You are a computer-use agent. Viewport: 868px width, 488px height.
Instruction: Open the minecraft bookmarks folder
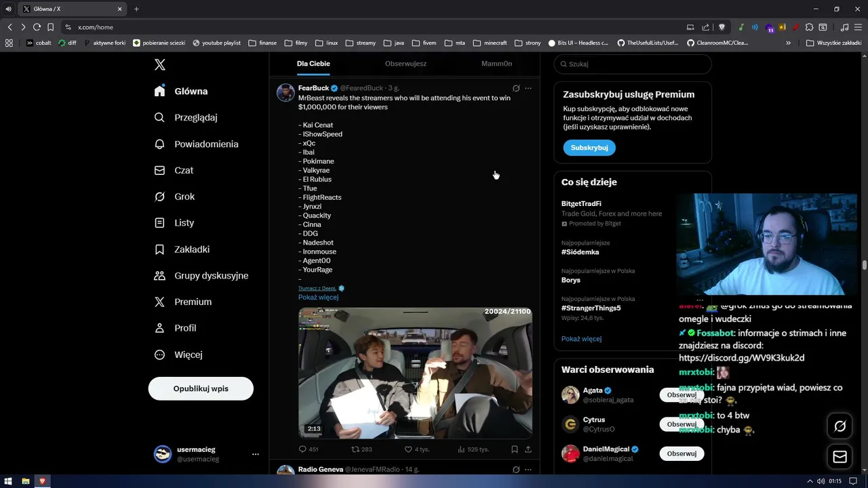point(490,43)
